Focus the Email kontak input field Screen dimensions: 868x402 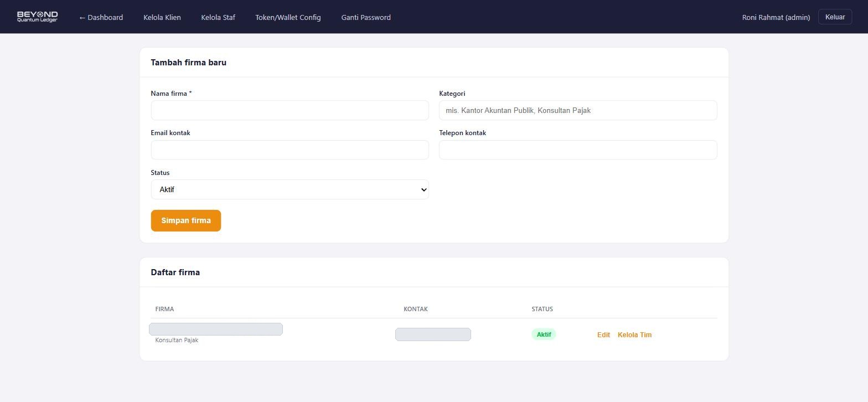click(290, 150)
